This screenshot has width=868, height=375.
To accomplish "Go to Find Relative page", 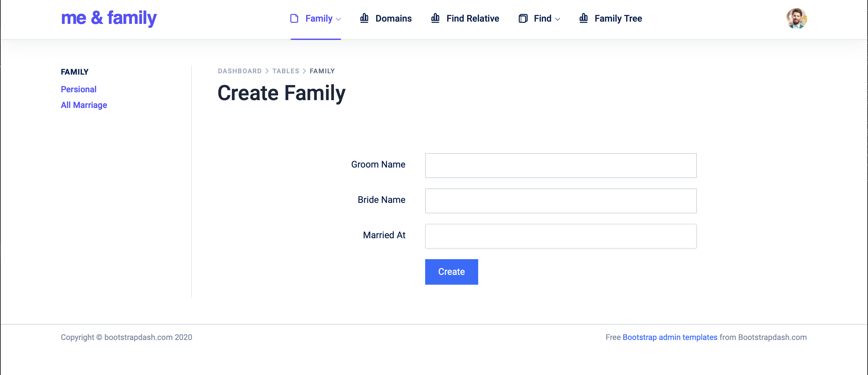I will [472, 19].
